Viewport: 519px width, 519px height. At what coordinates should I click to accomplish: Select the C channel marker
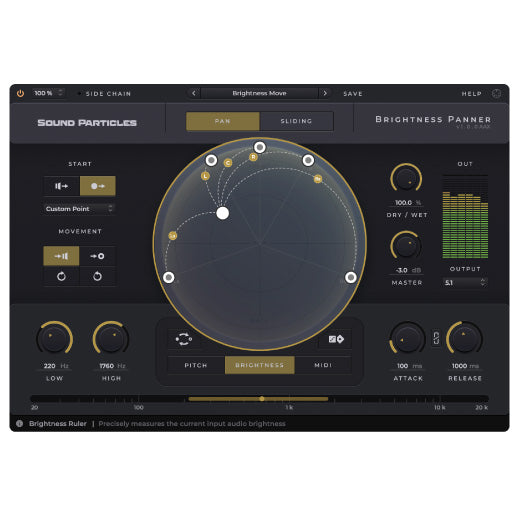pyautogui.click(x=228, y=163)
